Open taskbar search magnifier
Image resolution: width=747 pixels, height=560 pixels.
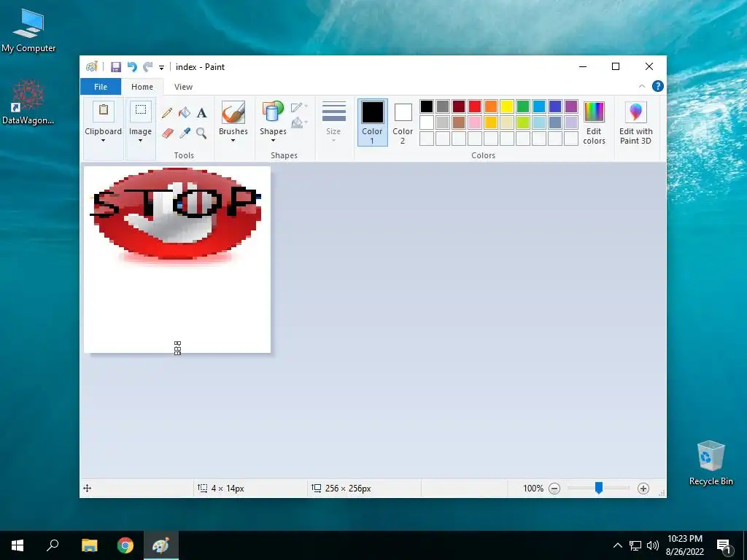click(53, 545)
